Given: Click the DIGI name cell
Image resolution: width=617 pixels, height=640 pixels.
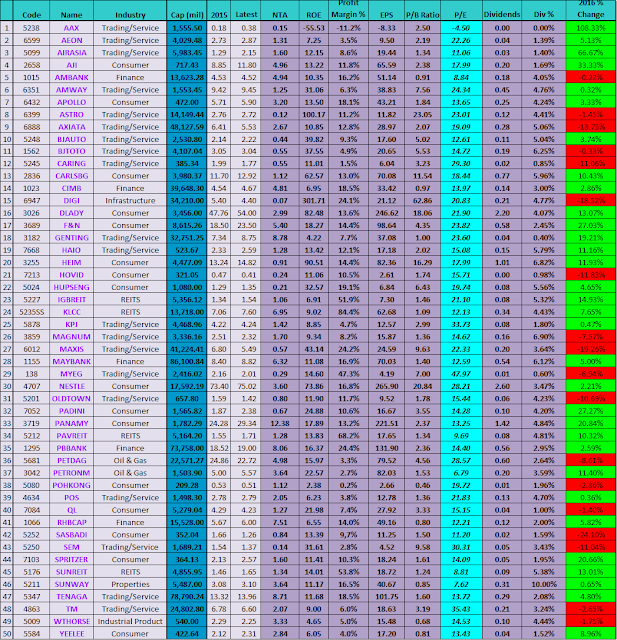Looking at the screenshot, I should pyautogui.click(x=71, y=201).
